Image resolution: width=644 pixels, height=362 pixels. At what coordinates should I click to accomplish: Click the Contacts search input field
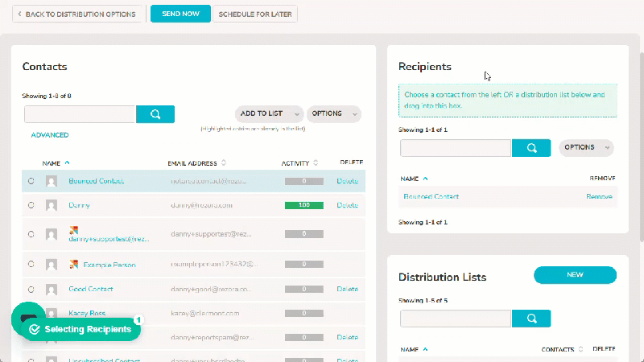[80, 114]
